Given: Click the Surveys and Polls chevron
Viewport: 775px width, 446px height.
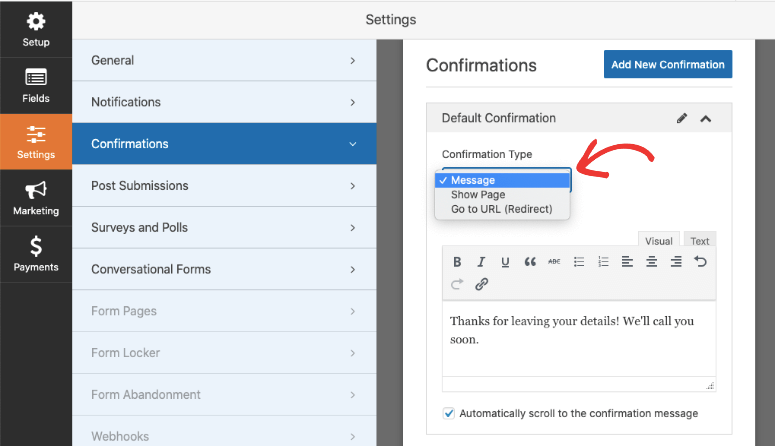Looking at the screenshot, I should (x=352, y=227).
